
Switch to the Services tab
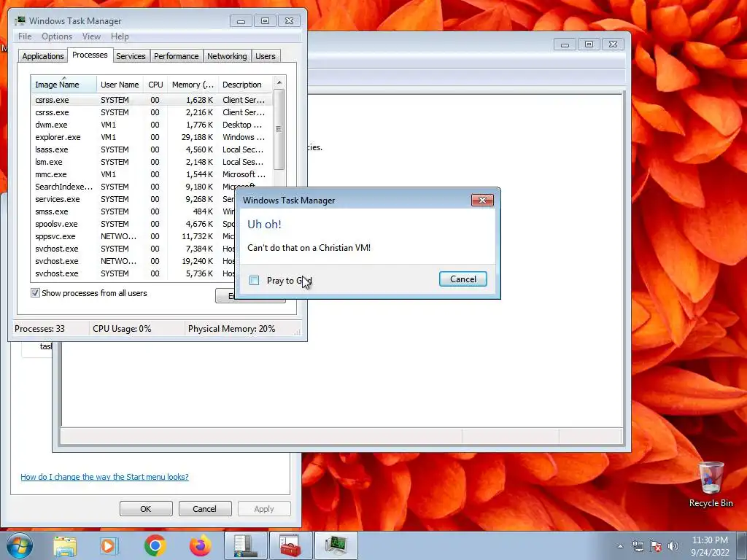coord(131,56)
